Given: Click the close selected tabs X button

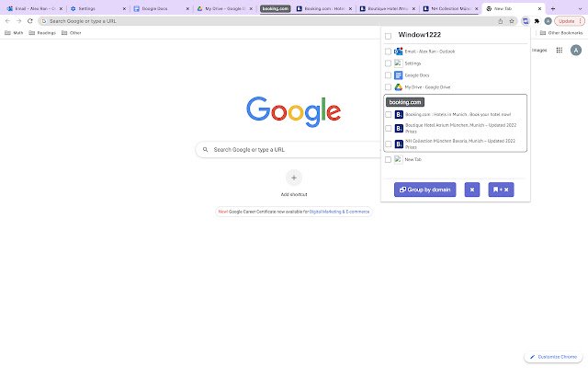Looking at the screenshot, I should point(472,190).
